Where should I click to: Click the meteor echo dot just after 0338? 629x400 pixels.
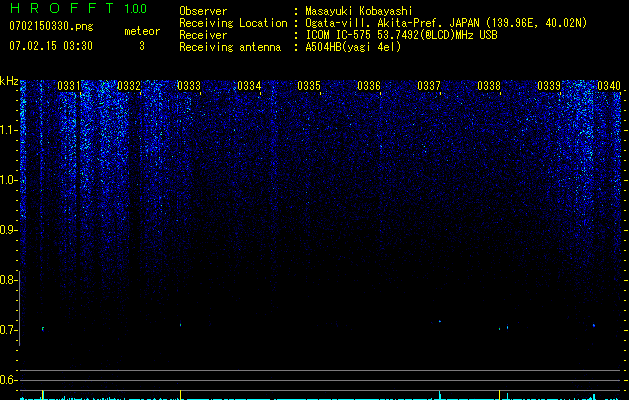pos(507,327)
